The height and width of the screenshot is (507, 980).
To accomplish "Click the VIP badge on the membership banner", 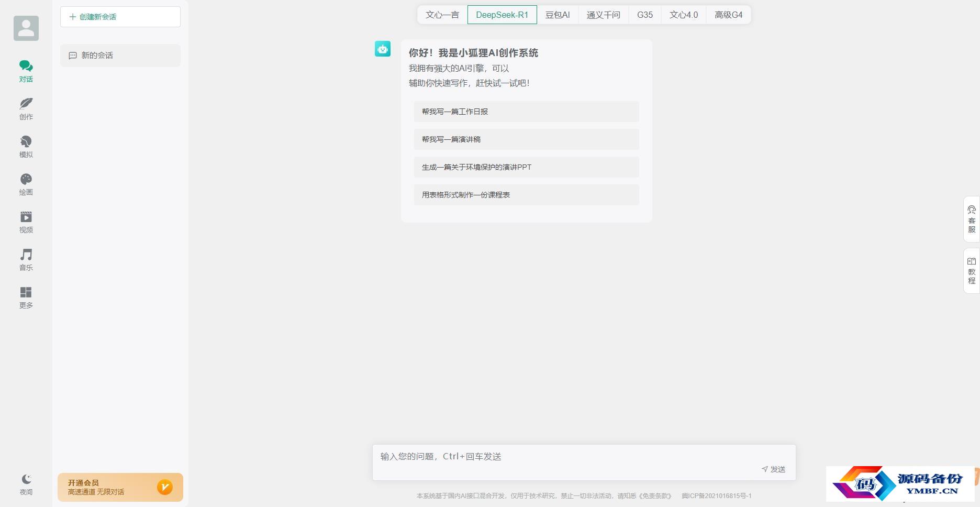I will [x=165, y=487].
